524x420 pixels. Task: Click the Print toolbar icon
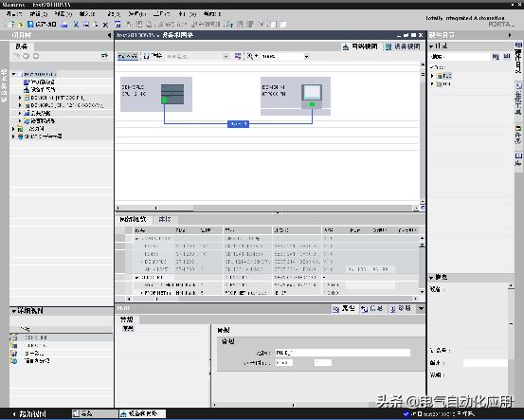click(x=64, y=25)
